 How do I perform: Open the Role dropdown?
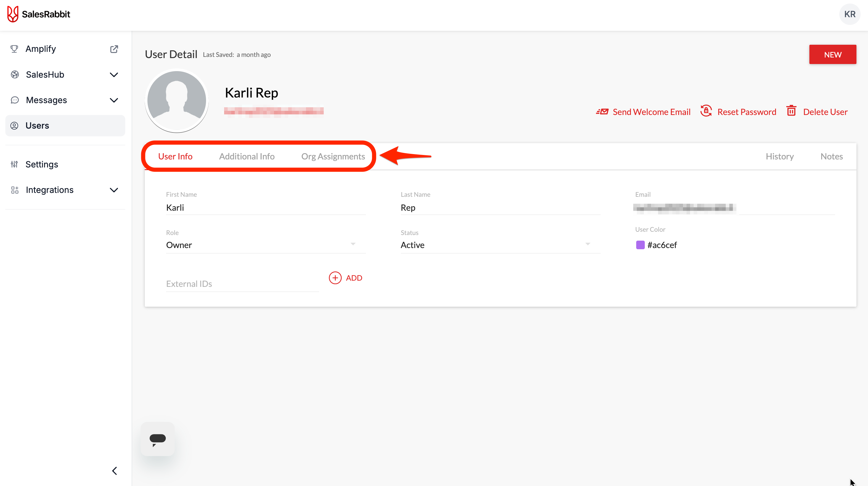coord(353,244)
